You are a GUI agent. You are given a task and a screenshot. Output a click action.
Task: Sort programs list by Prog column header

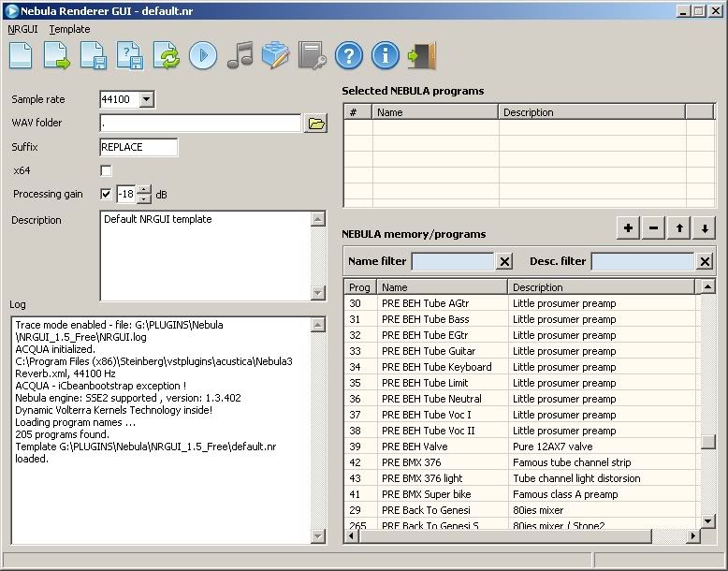point(360,287)
